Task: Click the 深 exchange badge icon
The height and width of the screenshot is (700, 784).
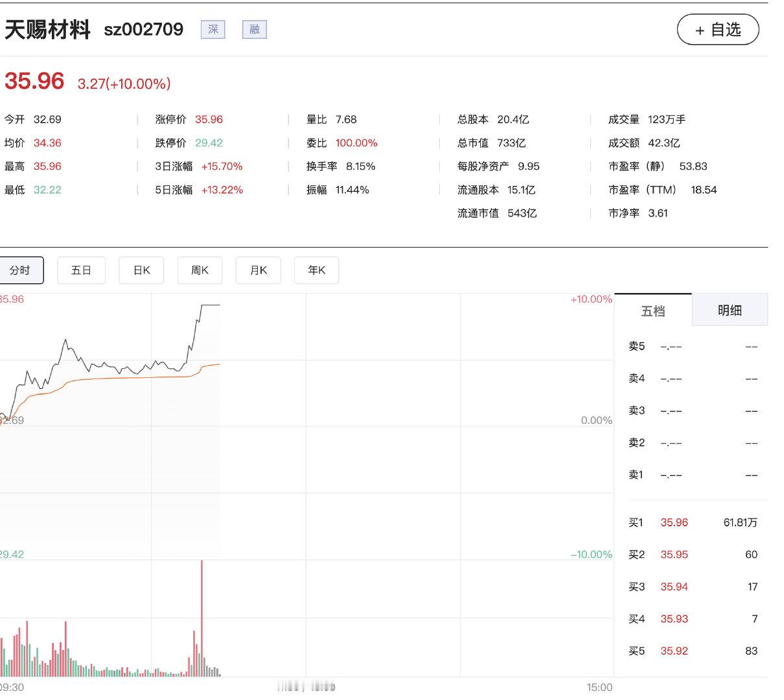Action: pyautogui.click(x=213, y=30)
